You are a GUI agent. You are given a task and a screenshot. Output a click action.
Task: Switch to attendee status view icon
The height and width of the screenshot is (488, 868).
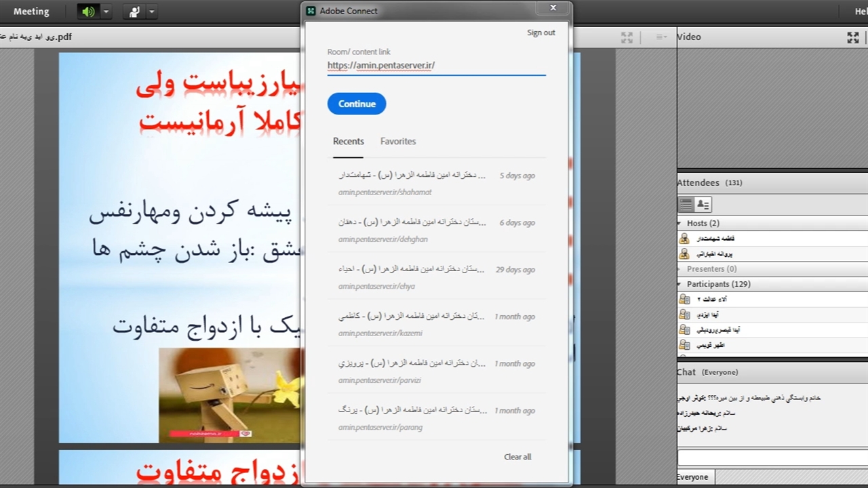click(703, 204)
